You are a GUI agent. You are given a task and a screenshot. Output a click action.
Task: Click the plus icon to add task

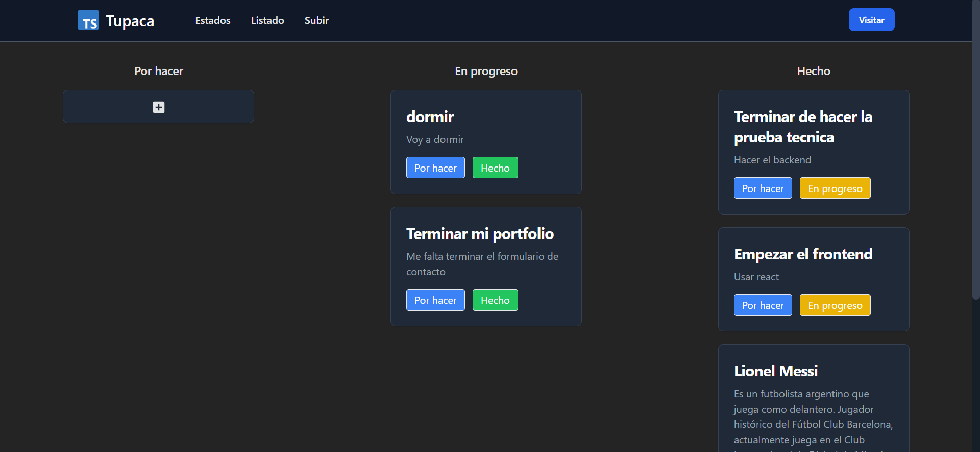[159, 107]
